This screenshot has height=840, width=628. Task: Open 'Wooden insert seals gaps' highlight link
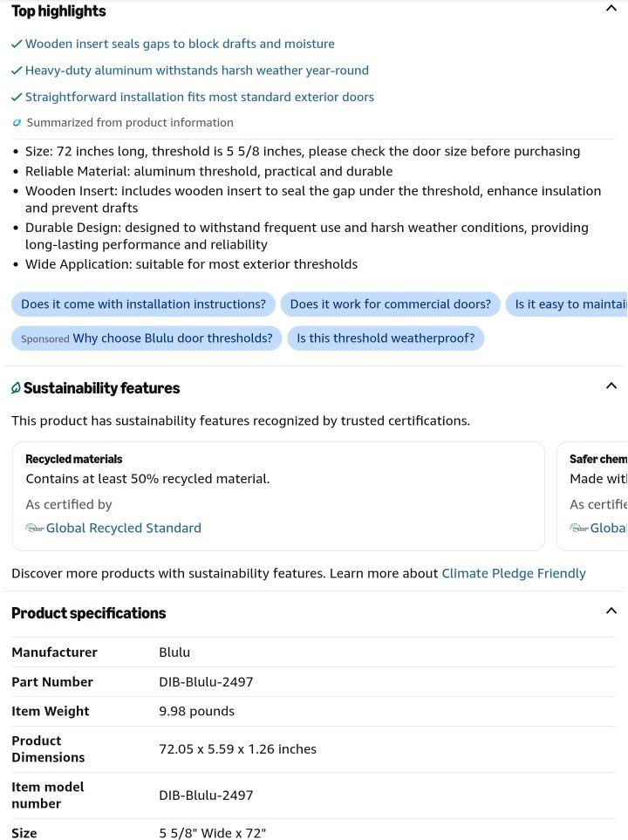coord(180,44)
